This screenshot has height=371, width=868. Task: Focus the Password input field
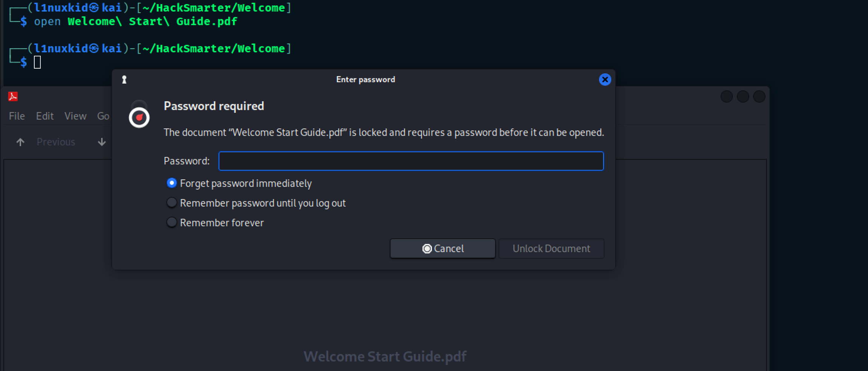tap(411, 161)
